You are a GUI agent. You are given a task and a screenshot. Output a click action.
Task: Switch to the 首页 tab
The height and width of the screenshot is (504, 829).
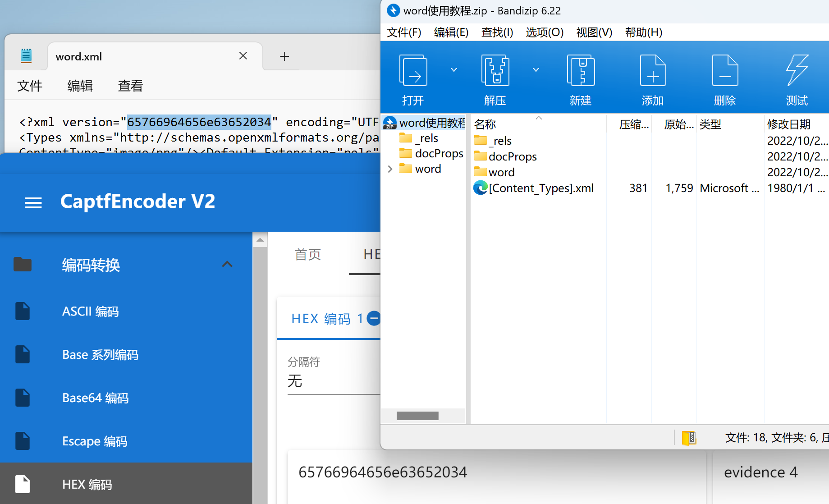point(308,255)
